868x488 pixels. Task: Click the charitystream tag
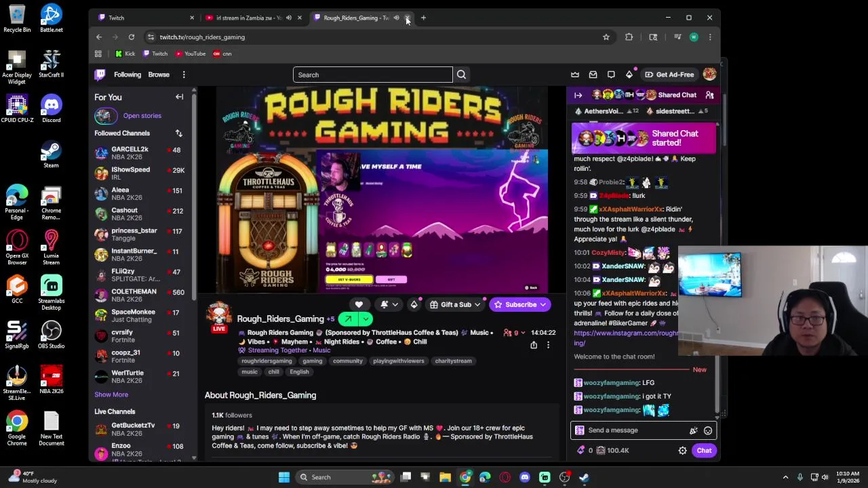[x=453, y=361]
